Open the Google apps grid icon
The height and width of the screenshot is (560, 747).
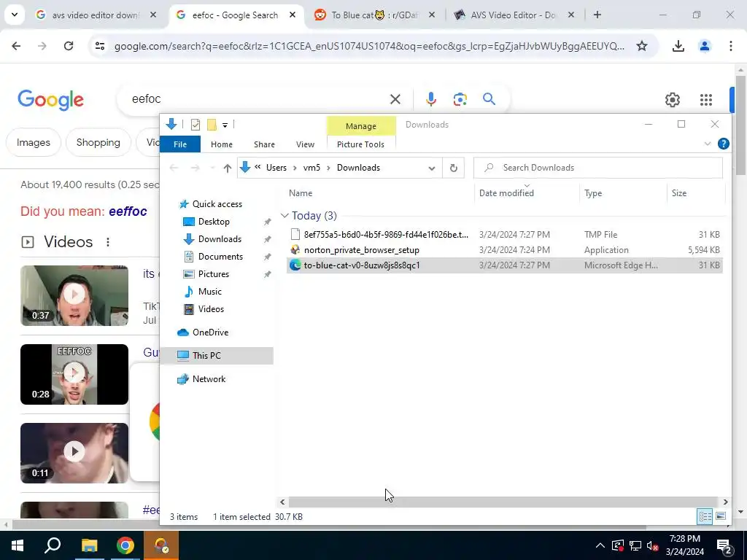[706, 99]
